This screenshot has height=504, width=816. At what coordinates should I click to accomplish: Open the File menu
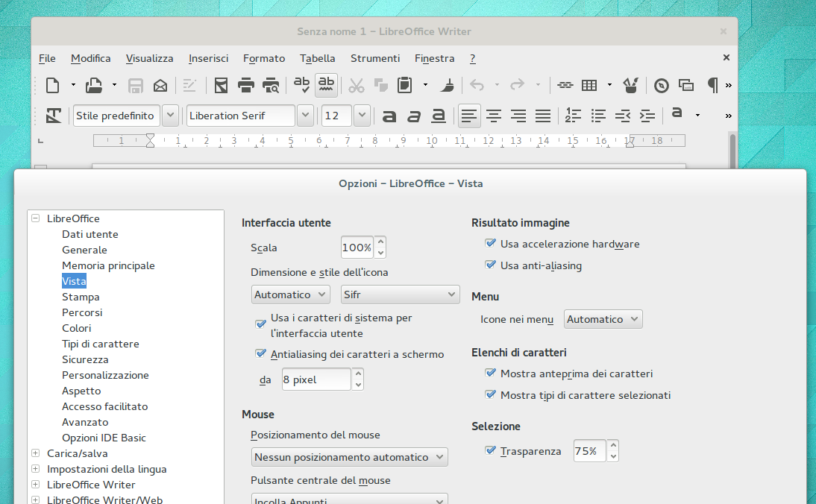pyautogui.click(x=47, y=58)
